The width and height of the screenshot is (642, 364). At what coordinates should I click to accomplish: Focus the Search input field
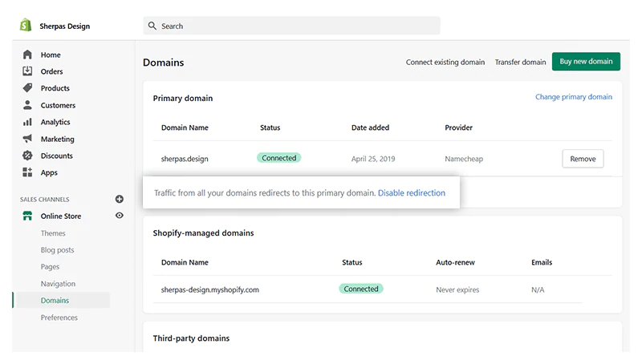pos(297,26)
